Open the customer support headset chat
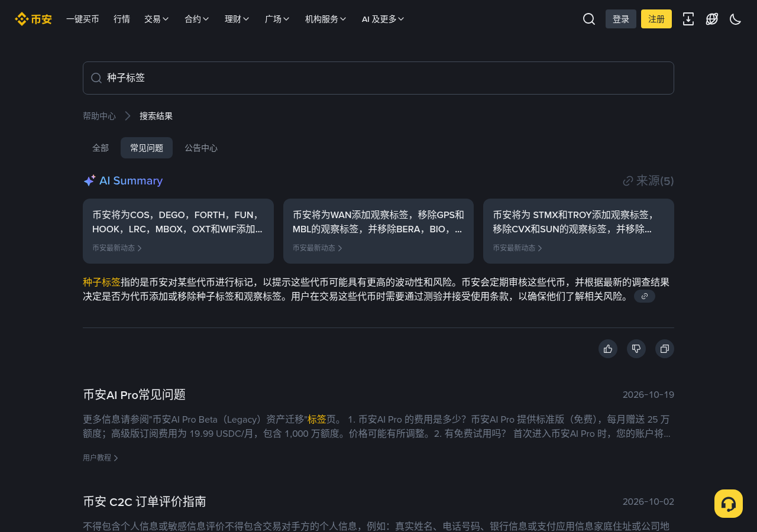 point(729,504)
